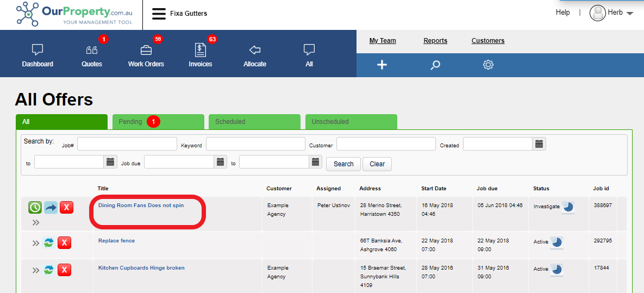644x293 pixels.
Task: Open calendar picker for Job due field
Action: tap(221, 162)
